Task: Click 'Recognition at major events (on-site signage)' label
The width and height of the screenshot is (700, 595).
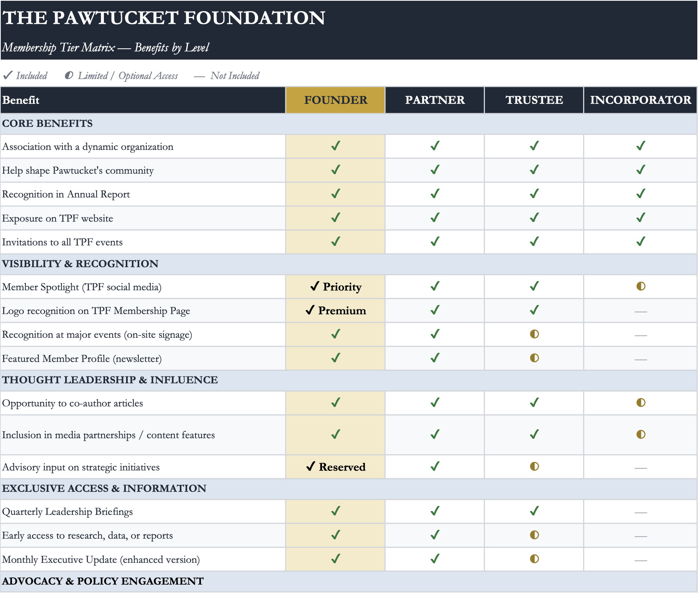Action: pos(97,335)
